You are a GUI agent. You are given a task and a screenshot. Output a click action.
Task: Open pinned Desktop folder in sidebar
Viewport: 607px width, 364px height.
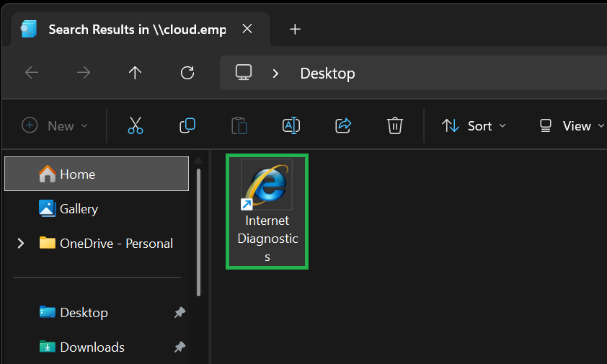[74, 313]
